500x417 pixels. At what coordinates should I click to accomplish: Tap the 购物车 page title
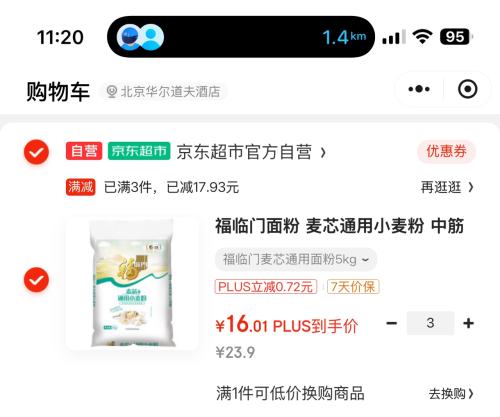[58, 92]
